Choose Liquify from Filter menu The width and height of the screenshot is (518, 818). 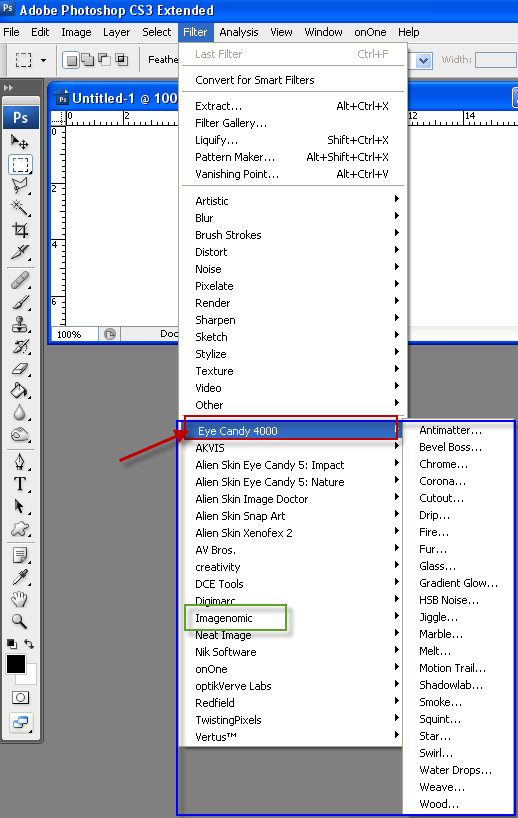[x=293, y=140]
